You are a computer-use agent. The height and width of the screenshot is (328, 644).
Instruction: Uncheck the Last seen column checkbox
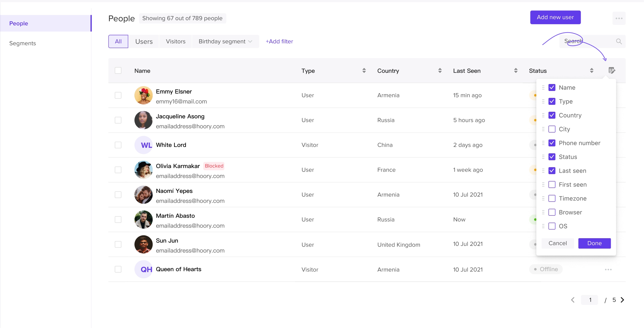(x=552, y=171)
